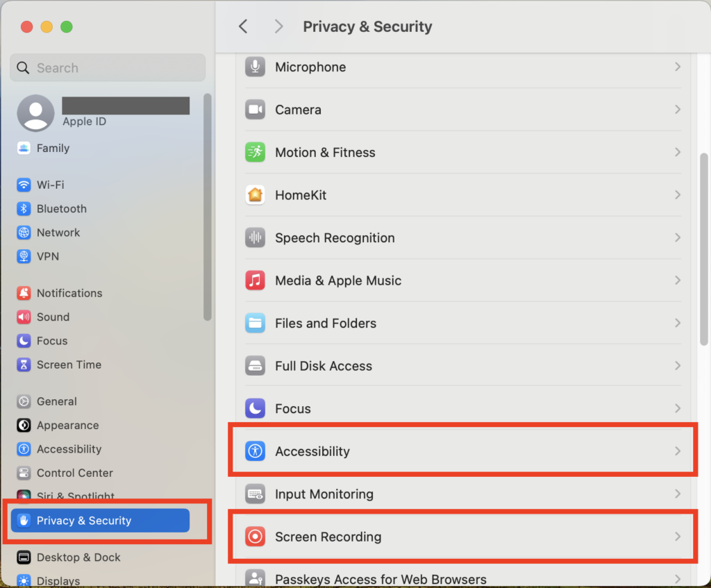Go back with the left arrow button

point(243,26)
